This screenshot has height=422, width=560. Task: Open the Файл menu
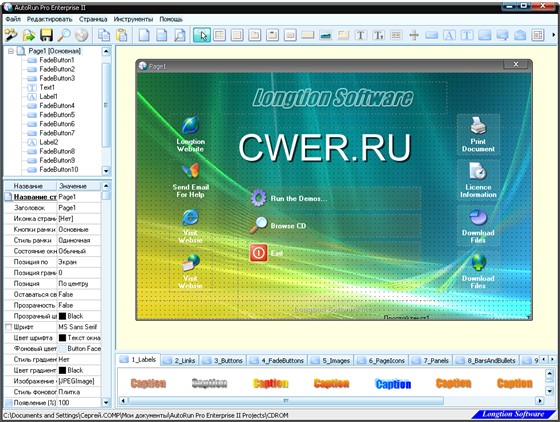(13, 19)
